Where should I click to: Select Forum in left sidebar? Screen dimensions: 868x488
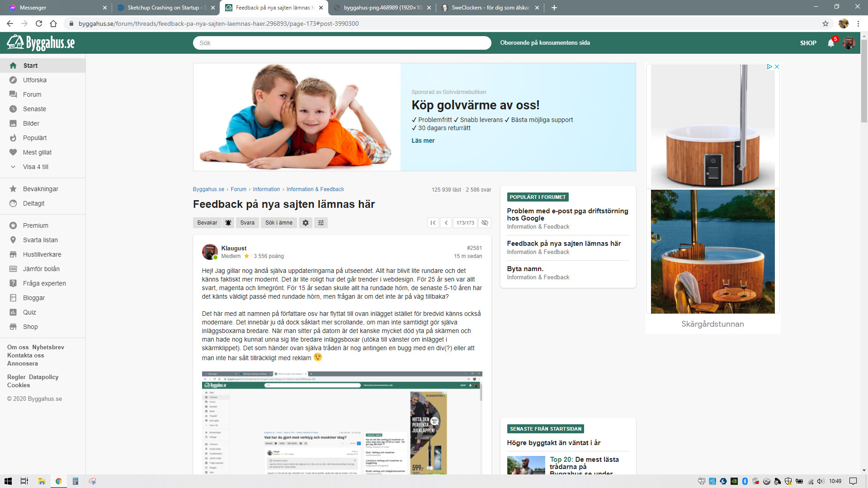(32, 94)
